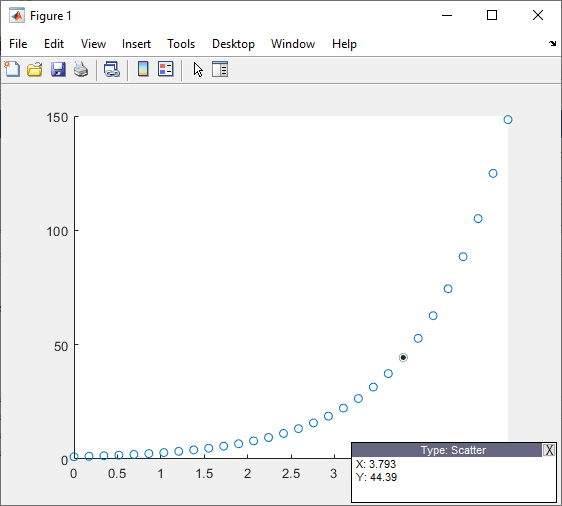Maximize the Figure 1 window
The height and width of the screenshot is (506, 562).
click(492, 15)
